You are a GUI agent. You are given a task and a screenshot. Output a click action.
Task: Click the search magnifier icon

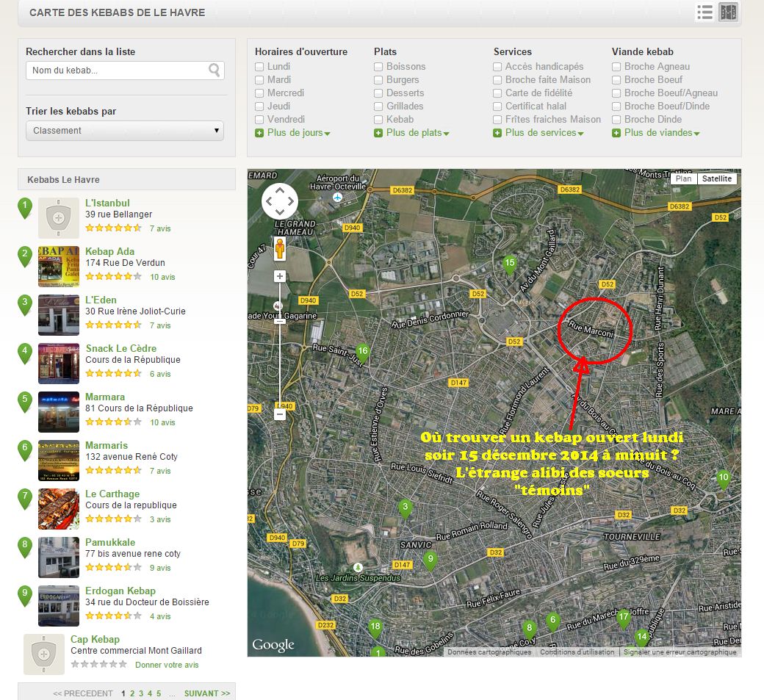tap(214, 70)
